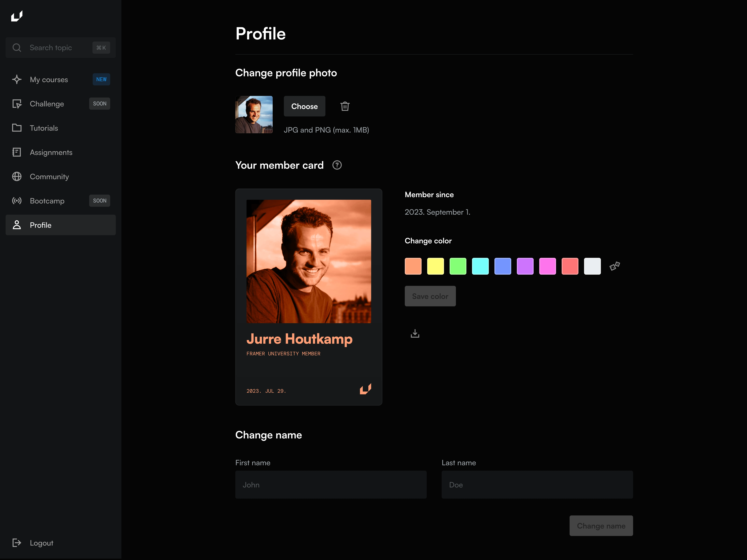The height and width of the screenshot is (560, 747).
Task: Click 'JPG and PNG (max. 1MB)' hint
Action: point(326,130)
